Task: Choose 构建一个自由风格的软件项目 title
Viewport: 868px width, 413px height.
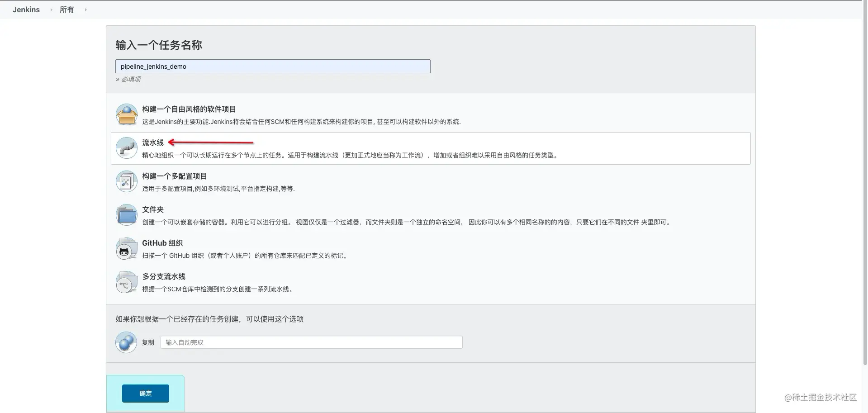Action: click(x=189, y=109)
